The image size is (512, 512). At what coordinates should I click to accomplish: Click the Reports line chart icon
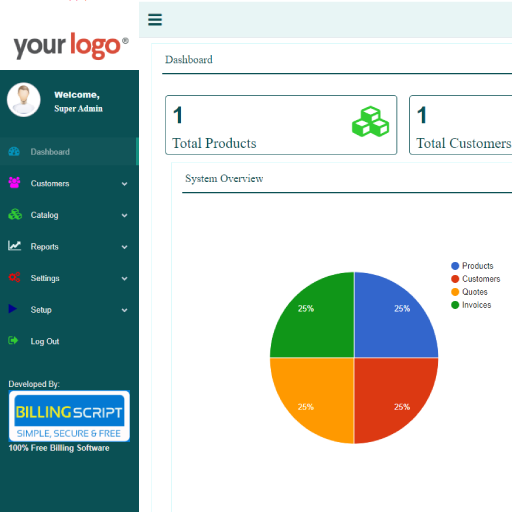tap(14, 246)
